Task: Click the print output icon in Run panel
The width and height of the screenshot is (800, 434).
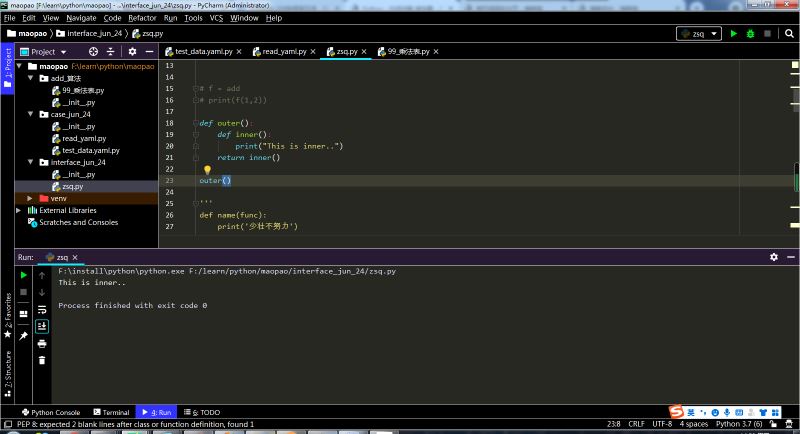Action: point(42,343)
